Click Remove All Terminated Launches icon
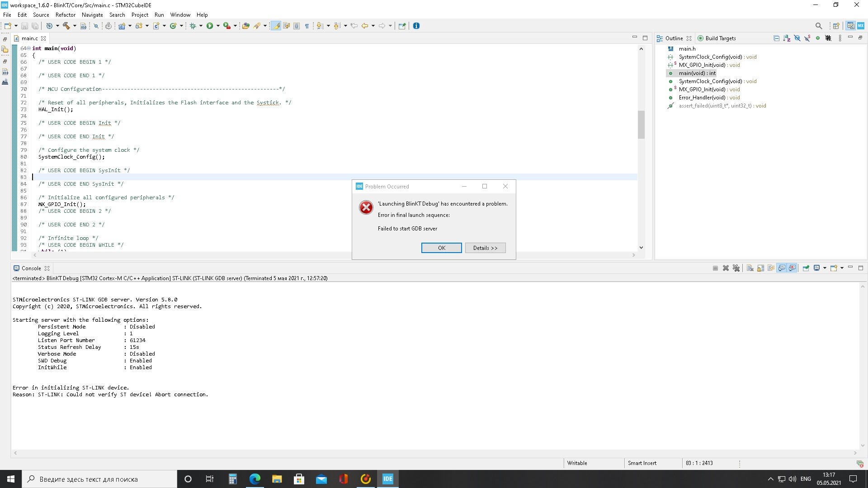This screenshot has width=868, height=488. coord(736,268)
